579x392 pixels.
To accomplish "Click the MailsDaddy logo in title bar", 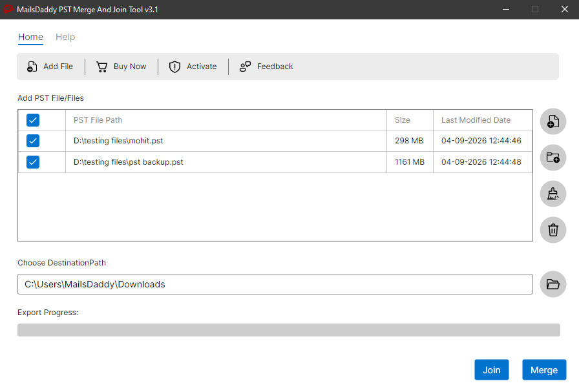I will [x=8, y=9].
